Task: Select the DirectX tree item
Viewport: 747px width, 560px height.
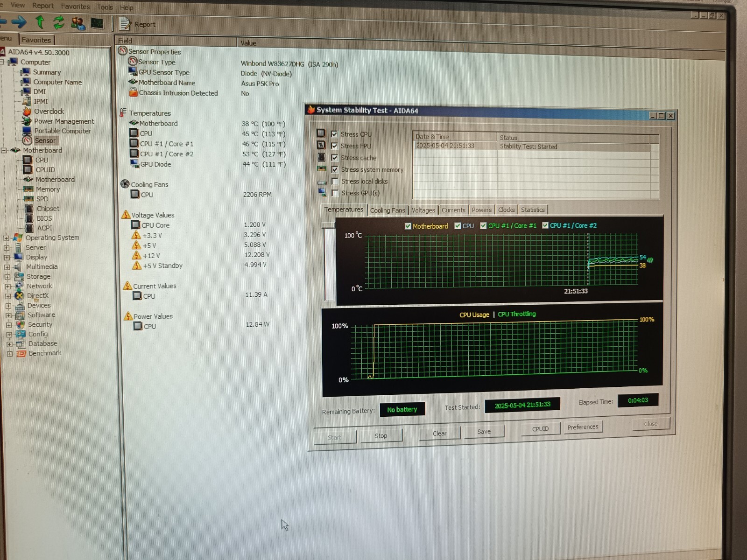Action: tap(38, 296)
